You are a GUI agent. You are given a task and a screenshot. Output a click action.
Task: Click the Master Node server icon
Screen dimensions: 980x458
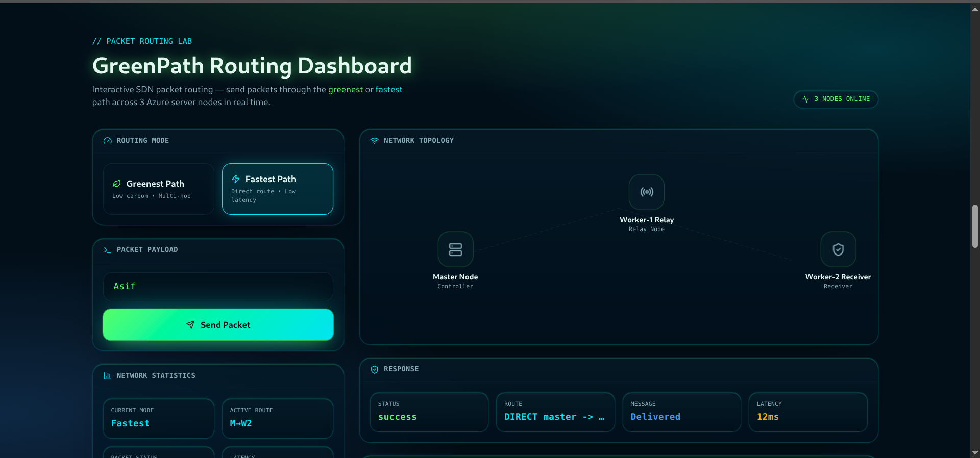click(455, 249)
